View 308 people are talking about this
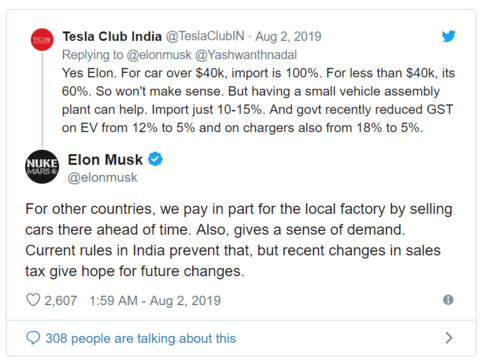 141,338
